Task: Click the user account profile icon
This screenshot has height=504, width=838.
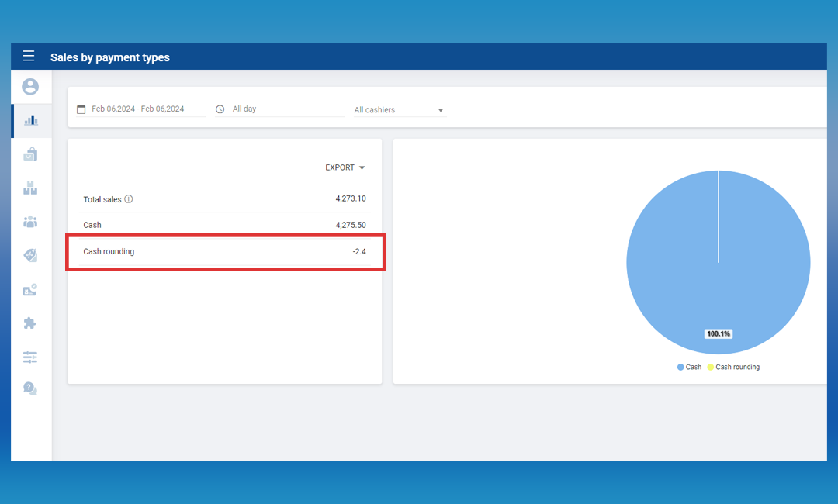Action: (x=30, y=87)
